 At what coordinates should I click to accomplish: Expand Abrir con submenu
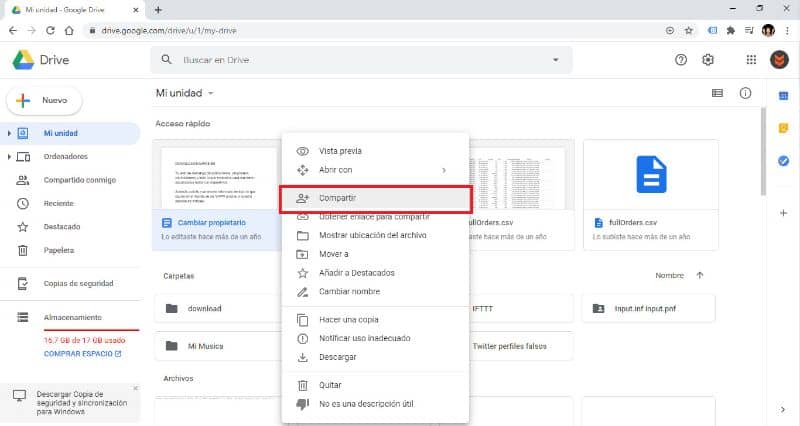tap(444, 170)
